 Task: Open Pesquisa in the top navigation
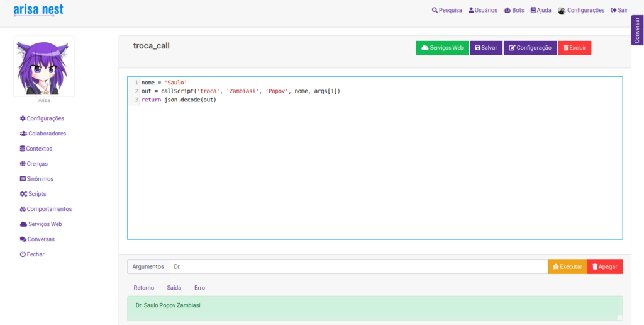point(447,10)
